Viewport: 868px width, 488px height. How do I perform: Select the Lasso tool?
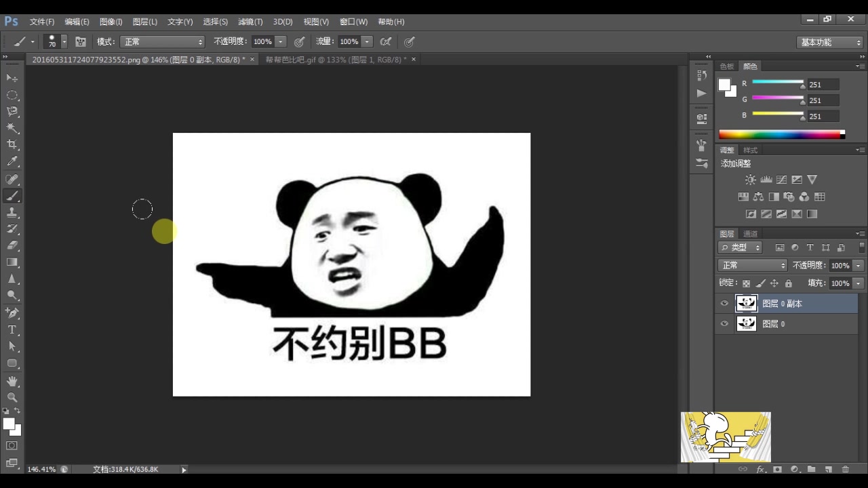12,111
